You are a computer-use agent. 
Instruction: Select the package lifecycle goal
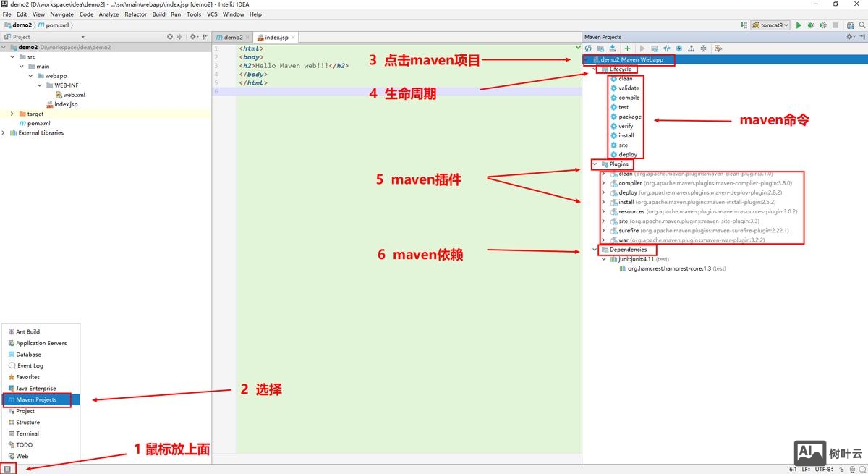tap(629, 117)
